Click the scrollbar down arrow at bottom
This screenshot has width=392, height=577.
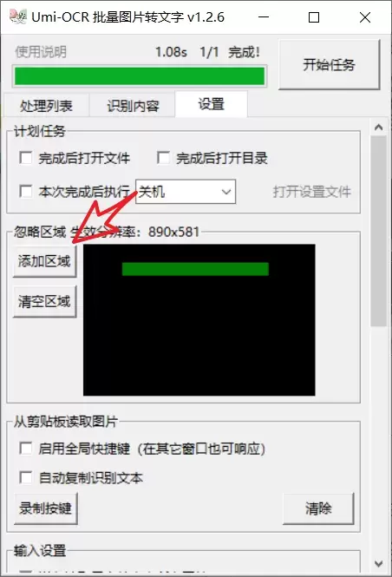tap(378, 563)
